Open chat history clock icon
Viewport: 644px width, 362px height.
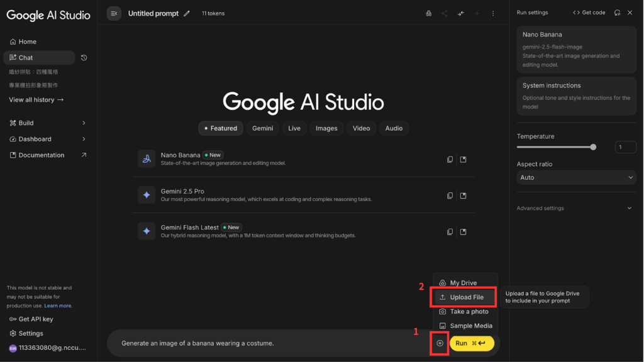(84, 58)
